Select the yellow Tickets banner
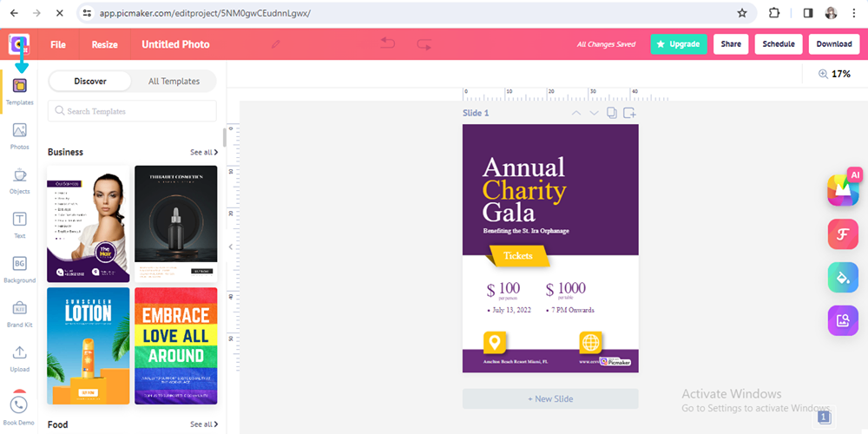Screen dimensions: 868x434 pos(518,256)
